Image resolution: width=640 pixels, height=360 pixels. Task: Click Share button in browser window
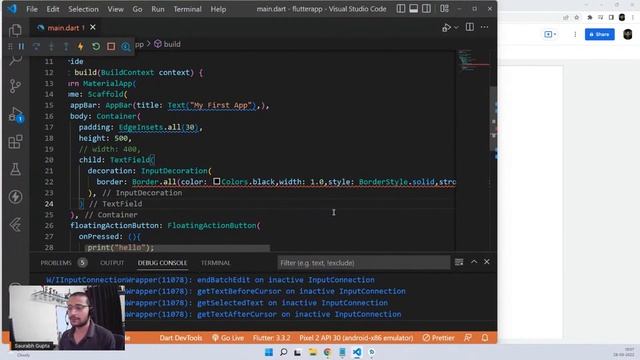coord(600,34)
